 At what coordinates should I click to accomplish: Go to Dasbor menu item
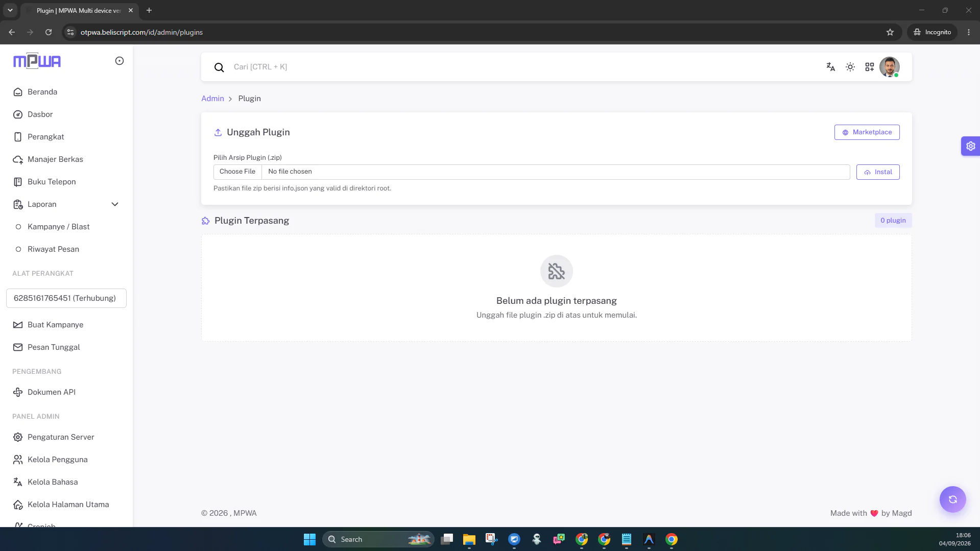pos(66,114)
